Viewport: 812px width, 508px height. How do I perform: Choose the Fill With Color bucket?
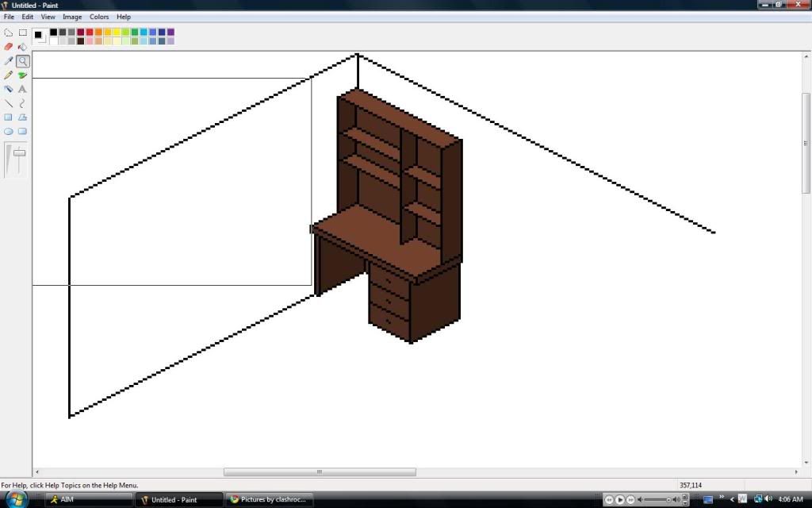click(x=23, y=47)
